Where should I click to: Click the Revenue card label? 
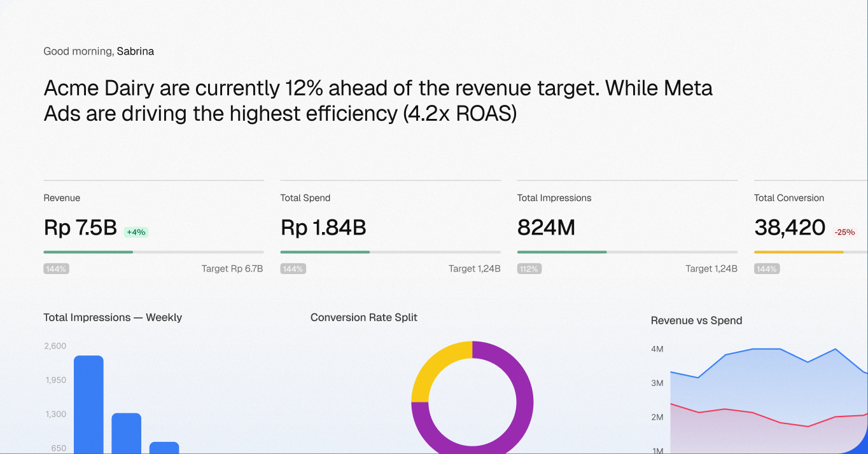click(62, 198)
